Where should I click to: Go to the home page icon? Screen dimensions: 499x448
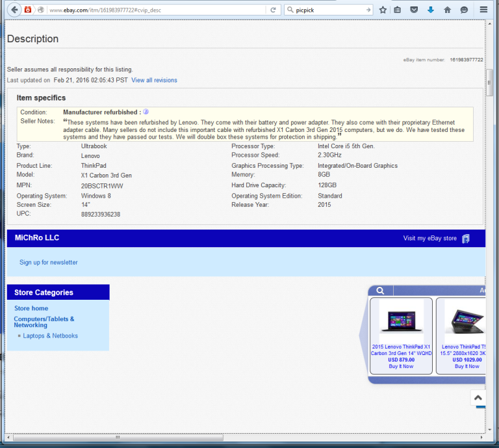pos(448,10)
